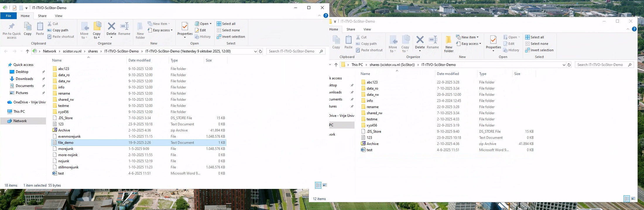Click Invert selection in the right window
Viewport: 644px width, 210px height.
(x=542, y=50)
